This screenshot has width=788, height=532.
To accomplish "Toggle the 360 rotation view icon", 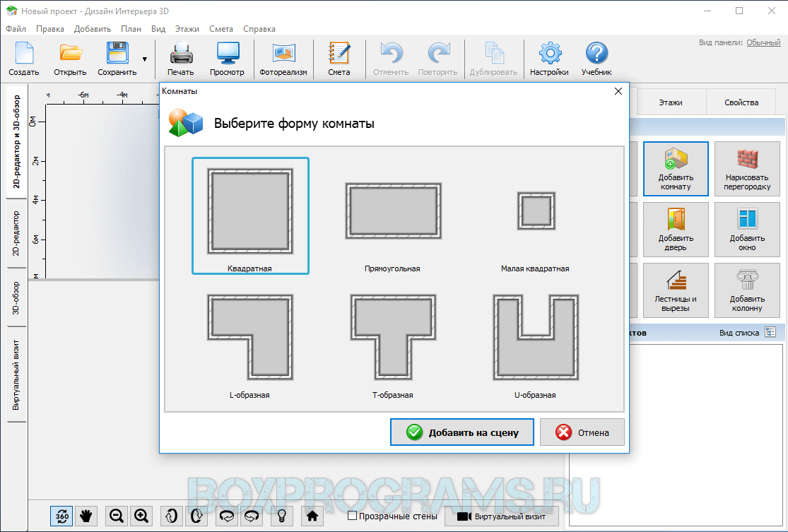I will coord(61,516).
